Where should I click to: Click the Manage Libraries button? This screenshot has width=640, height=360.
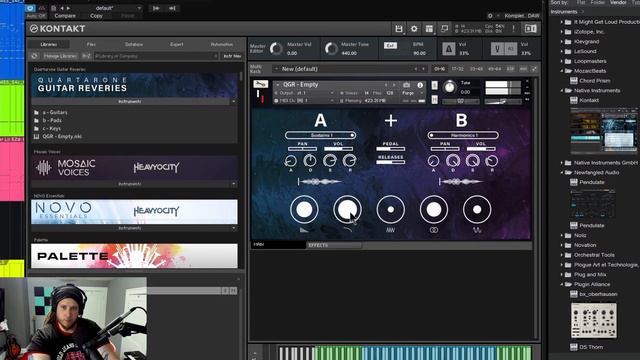60,56
